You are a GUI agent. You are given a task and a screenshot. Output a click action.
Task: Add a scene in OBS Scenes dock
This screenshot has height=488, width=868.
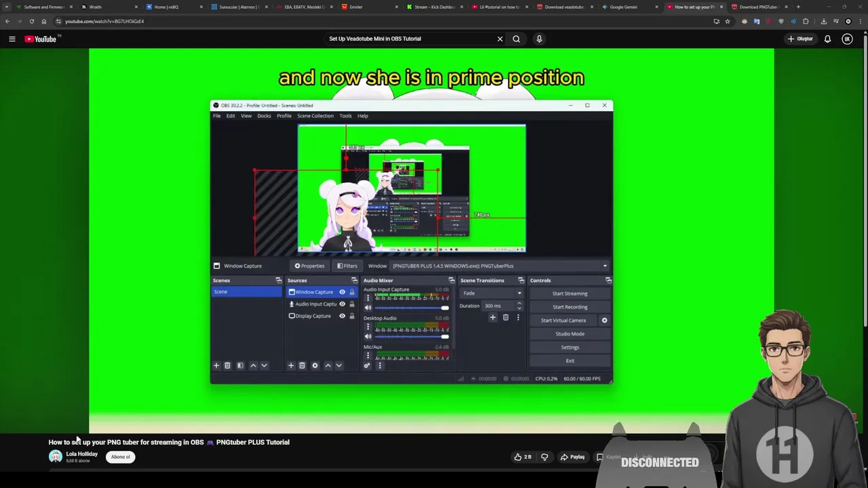pyautogui.click(x=216, y=365)
